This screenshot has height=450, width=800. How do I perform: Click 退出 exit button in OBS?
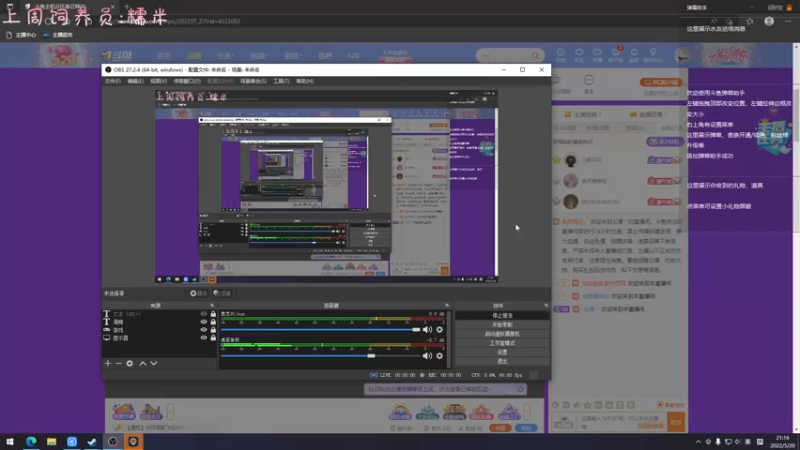pyautogui.click(x=502, y=361)
